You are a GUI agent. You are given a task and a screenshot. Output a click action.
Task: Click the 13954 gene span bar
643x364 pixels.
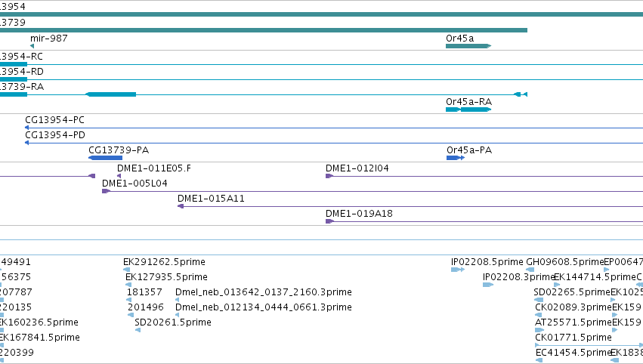tap(322, 14)
